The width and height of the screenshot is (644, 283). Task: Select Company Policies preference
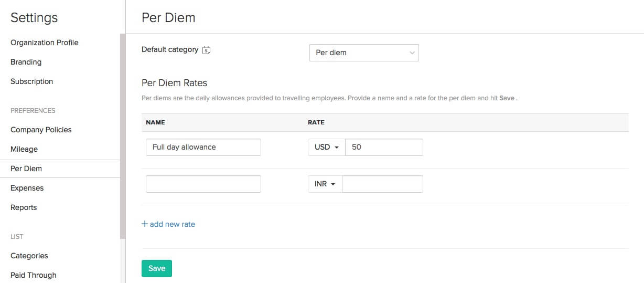click(x=41, y=130)
